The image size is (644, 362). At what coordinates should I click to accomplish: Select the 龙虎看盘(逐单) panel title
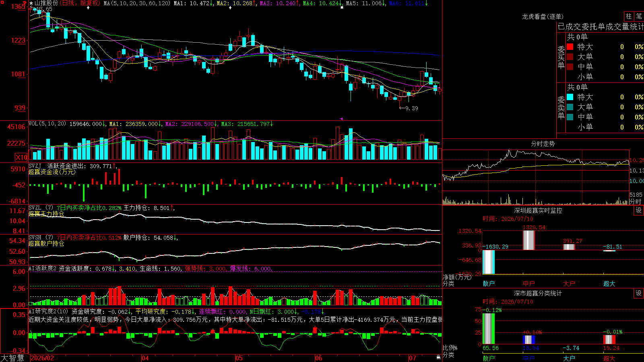coord(543,16)
